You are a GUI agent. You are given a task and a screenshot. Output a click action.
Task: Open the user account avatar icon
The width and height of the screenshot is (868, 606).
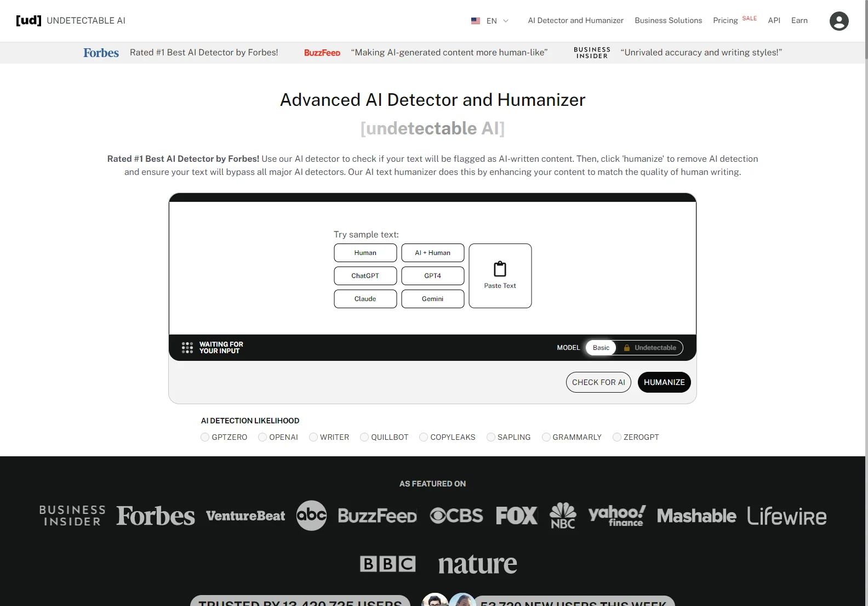839,21
